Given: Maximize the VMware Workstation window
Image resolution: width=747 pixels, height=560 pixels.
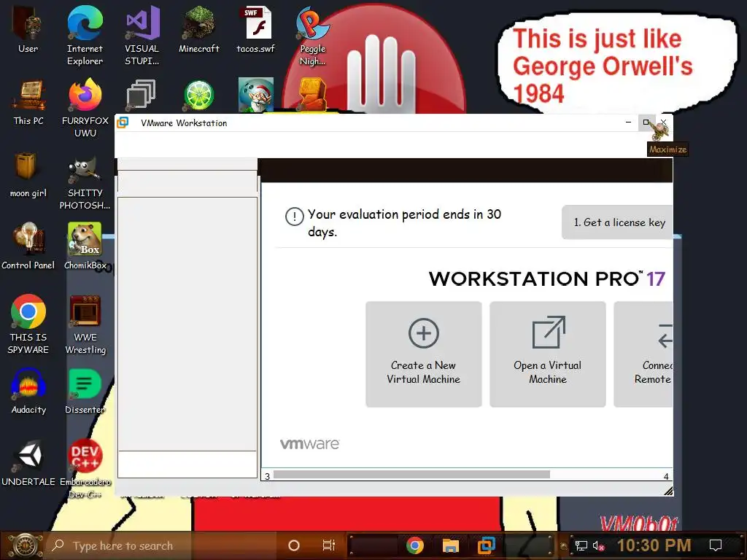Looking at the screenshot, I should pyautogui.click(x=646, y=122).
